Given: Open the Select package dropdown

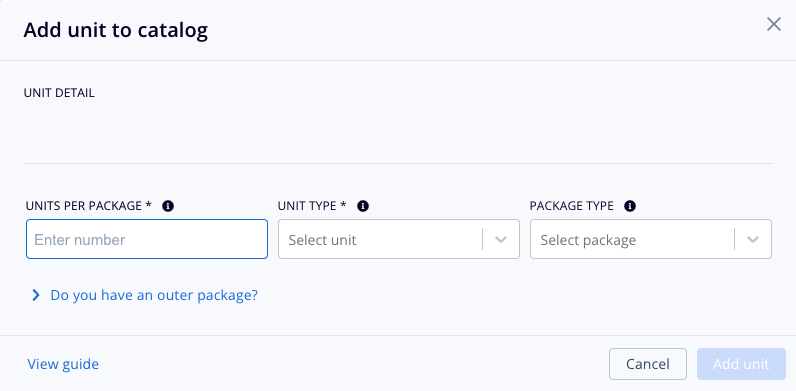Looking at the screenshot, I should (651, 239).
